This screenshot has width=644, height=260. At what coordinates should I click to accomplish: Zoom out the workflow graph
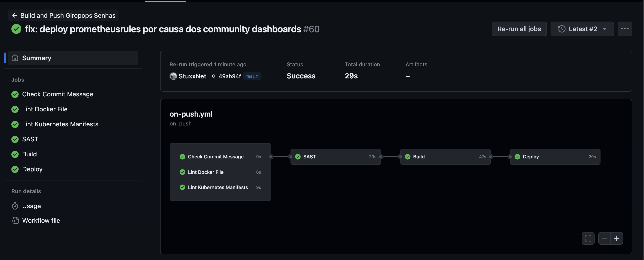604,238
